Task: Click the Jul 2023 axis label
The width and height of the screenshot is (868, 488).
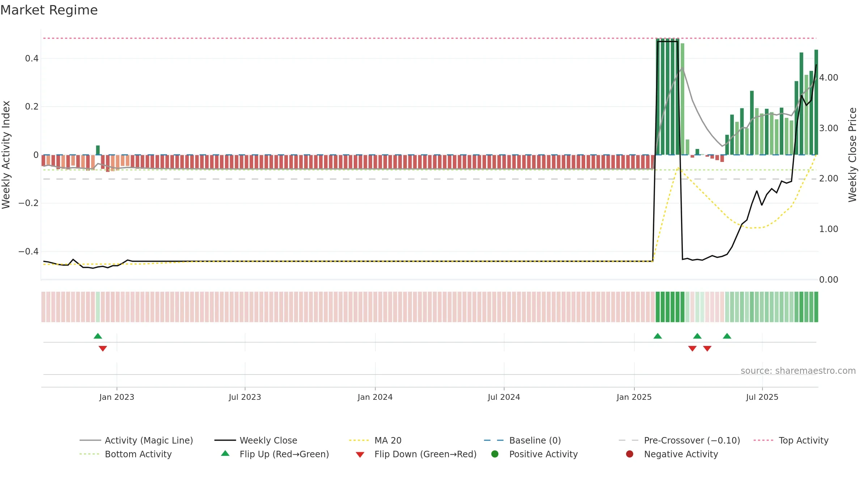Action: tap(245, 397)
